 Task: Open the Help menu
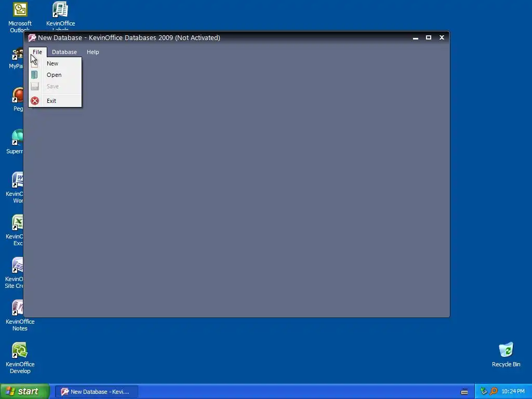(92, 52)
